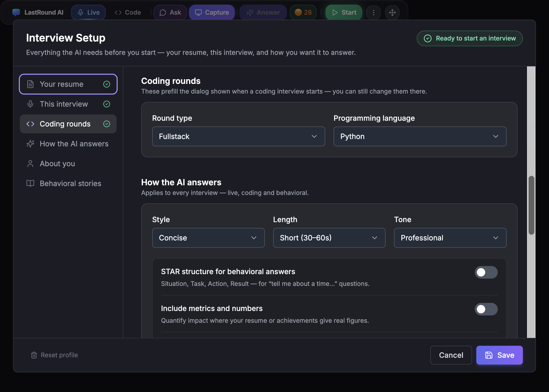Save the interview setup

pos(499,355)
